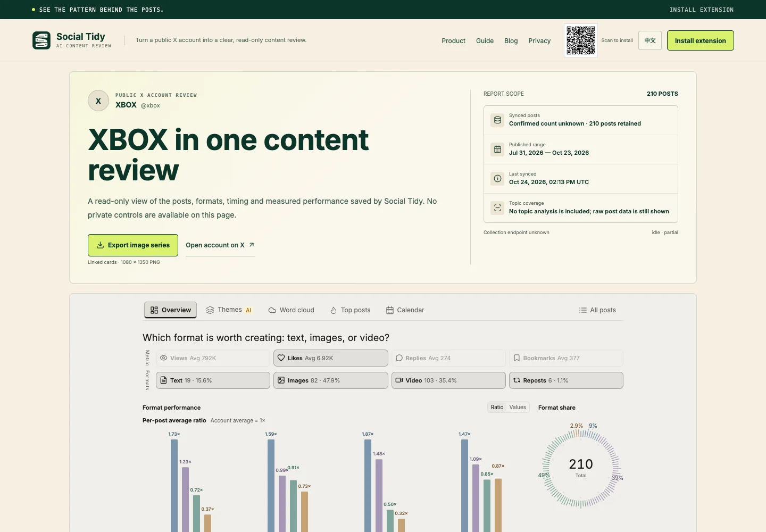Screen dimensions: 766x532
Task: Click the Last synced info icon
Action: tap(497, 179)
